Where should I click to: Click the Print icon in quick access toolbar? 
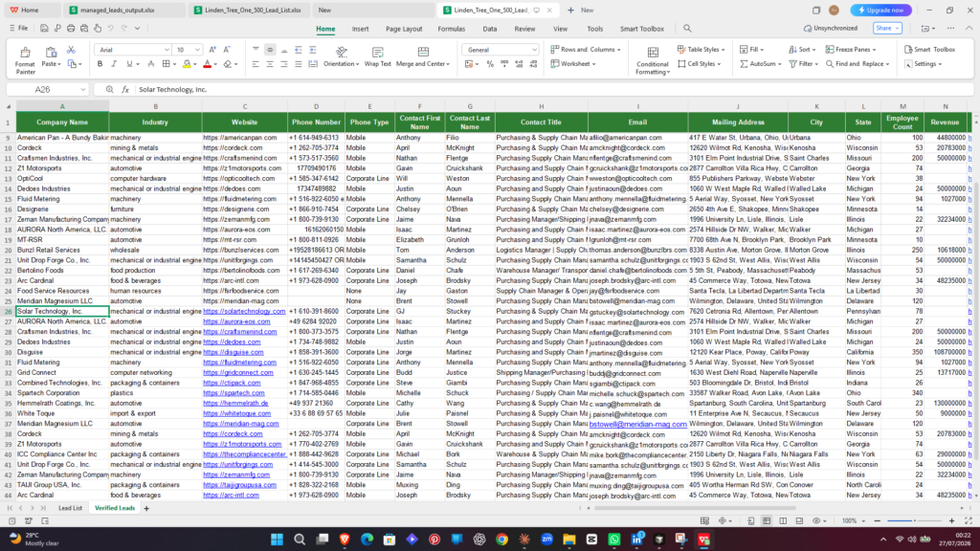pos(71,28)
